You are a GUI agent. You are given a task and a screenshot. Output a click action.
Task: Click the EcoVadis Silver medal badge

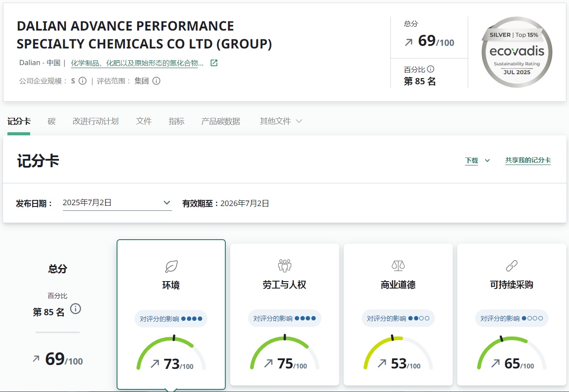click(517, 52)
